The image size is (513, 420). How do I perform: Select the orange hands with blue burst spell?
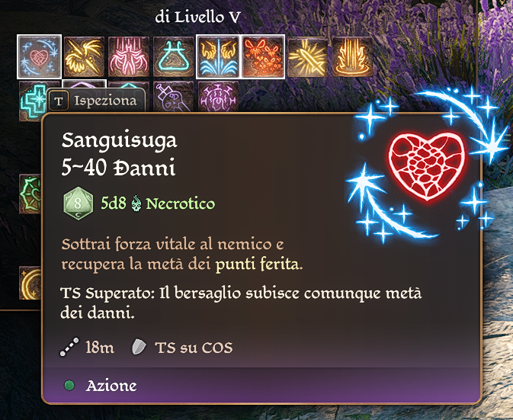pos(218,57)
